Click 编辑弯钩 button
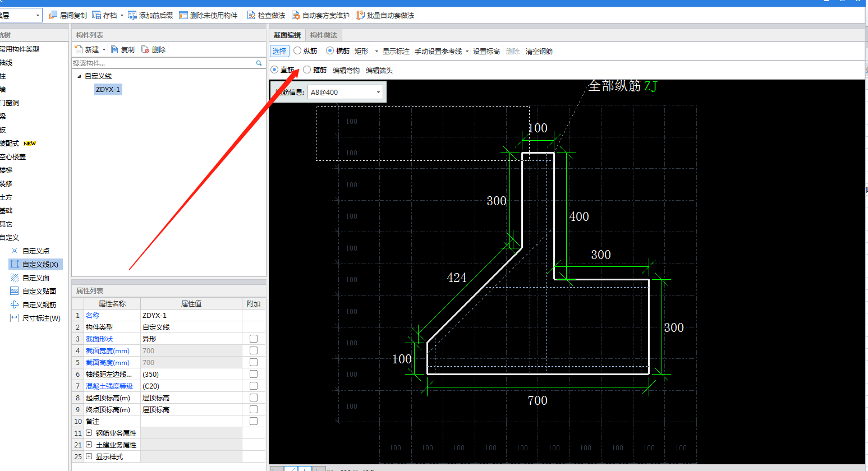Viewport: 868px width, 471px height. pos(346,70)
